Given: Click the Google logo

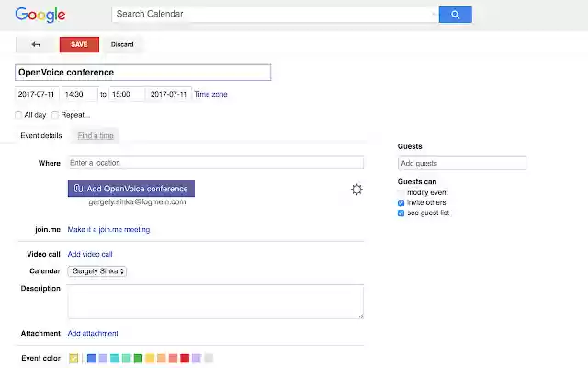Looking at the screenshot, I should coord(40,15).
